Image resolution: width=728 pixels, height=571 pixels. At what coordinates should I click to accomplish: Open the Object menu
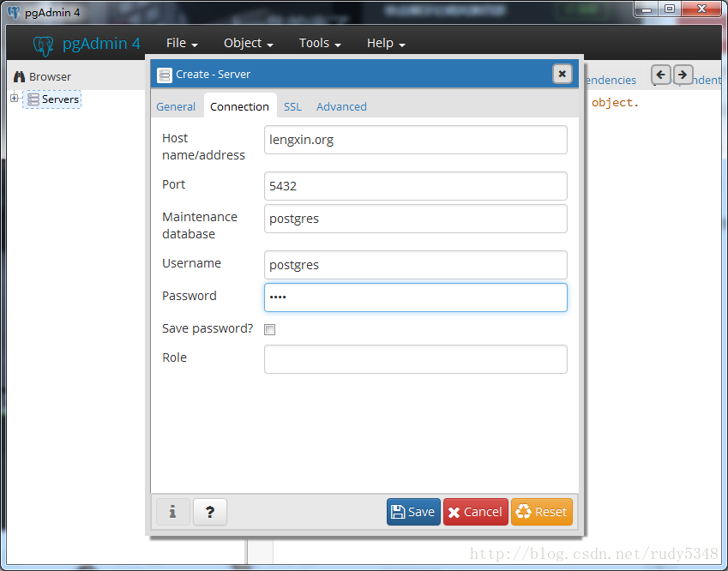pos(249,43)
